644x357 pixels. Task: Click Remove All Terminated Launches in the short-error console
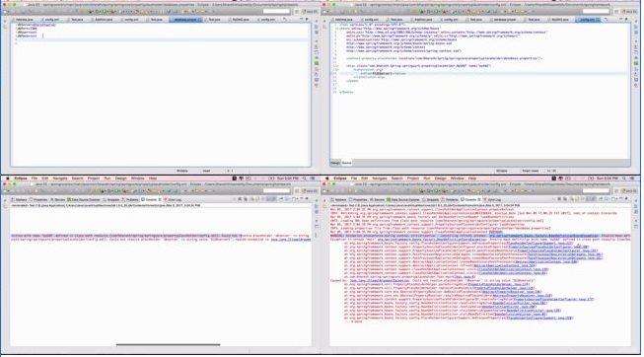pyautogui.click(x=246, y=199)
